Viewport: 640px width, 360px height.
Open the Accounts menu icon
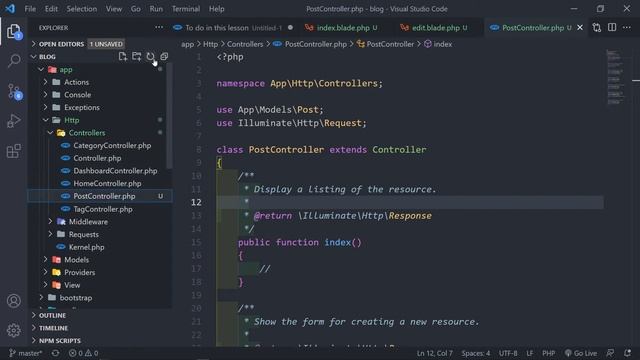click(x=14, y=301)
